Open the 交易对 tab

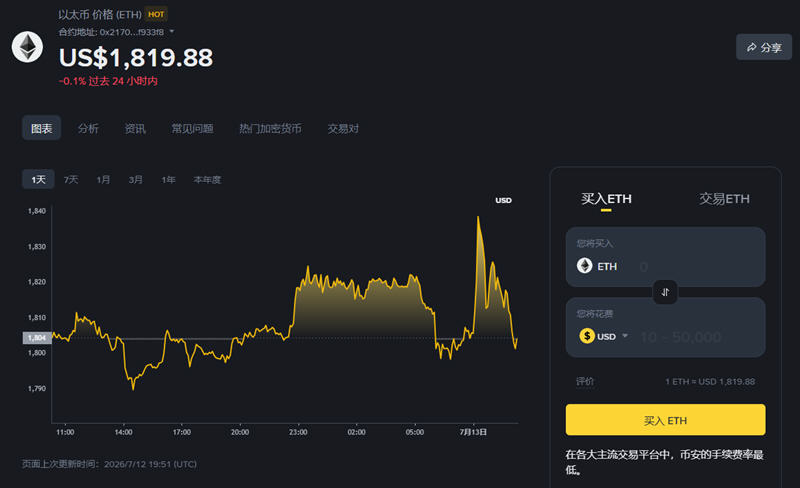click(343, 129)
